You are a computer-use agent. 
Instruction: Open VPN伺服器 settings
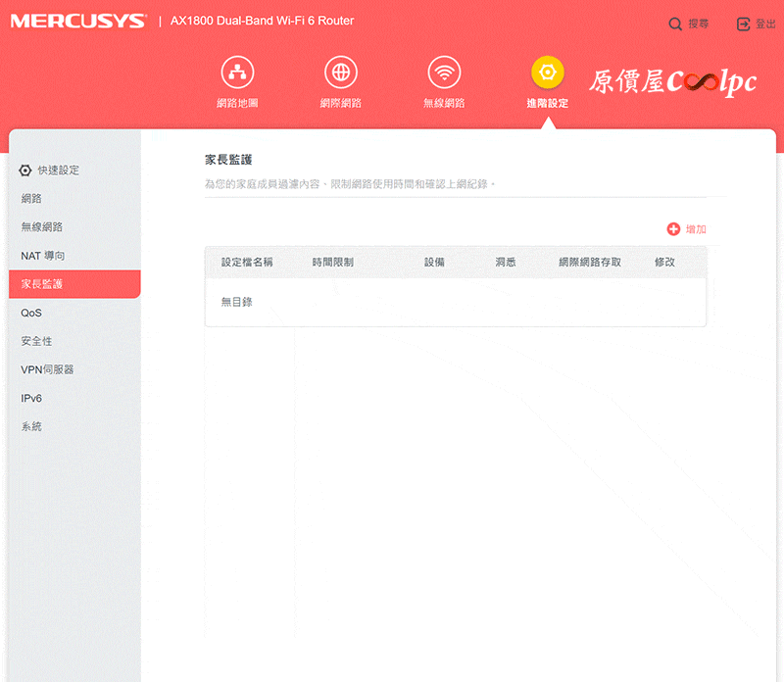(47, 369)
